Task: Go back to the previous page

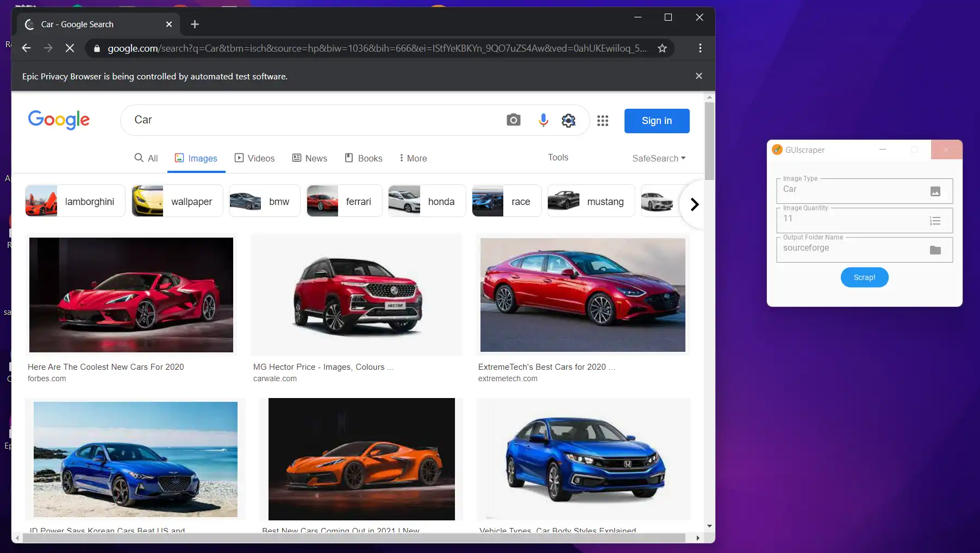Action: (26, 48)
